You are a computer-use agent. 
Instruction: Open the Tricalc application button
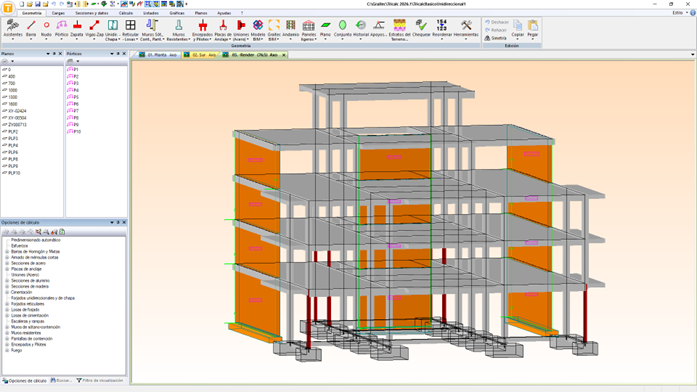8,7
